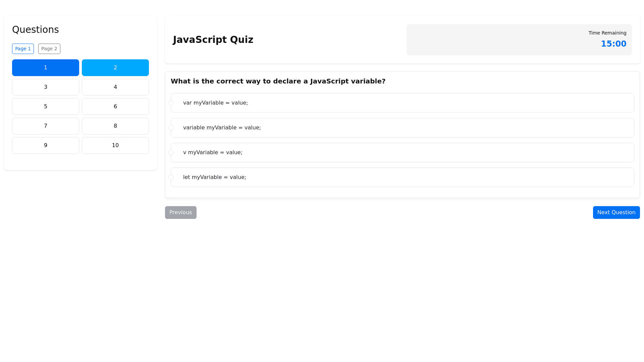Jump to question 1
This screenshot has height=362, width=644.
click(46, 68)
